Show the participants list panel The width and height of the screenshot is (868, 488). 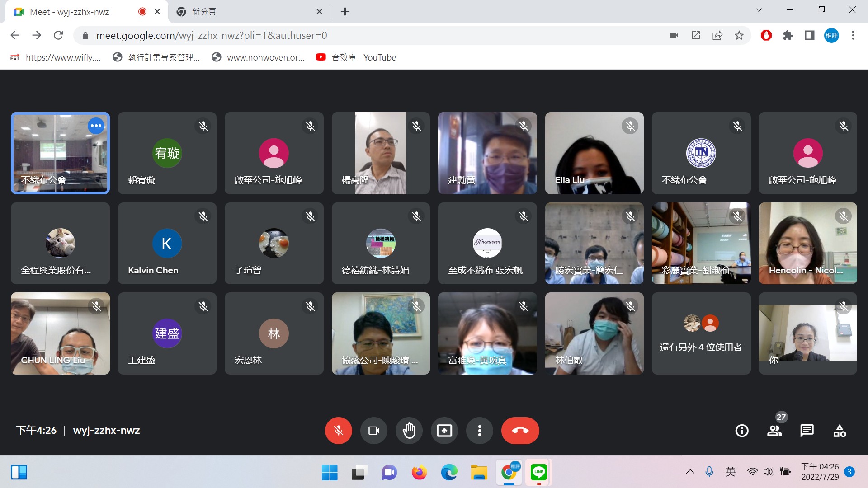click(774, 431)
